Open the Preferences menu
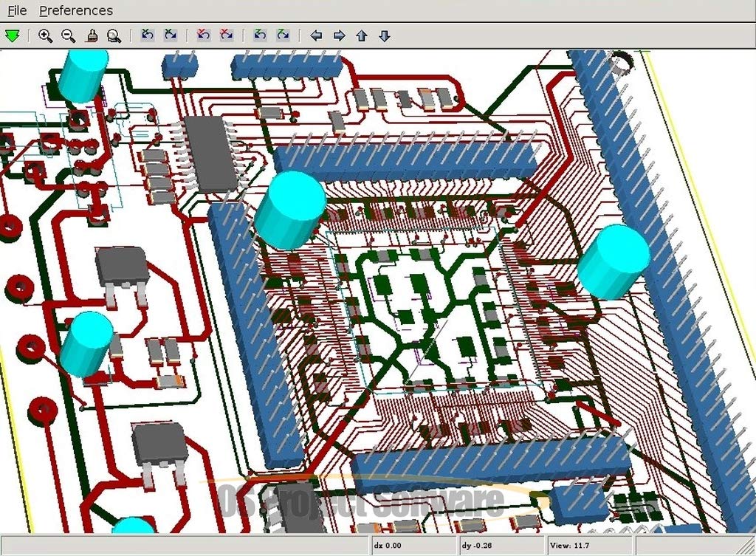Screen dimensions: 756x556 [76, 10]
